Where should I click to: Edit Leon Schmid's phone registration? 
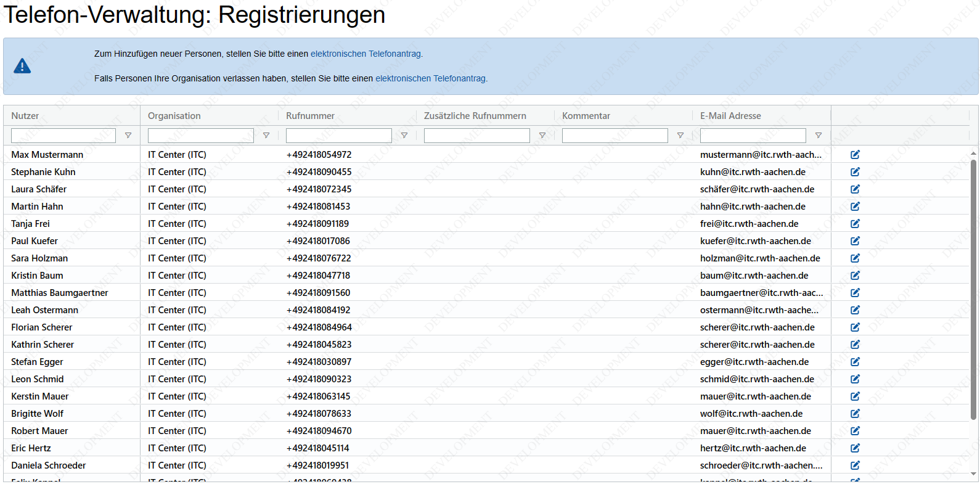pos(855,379)
